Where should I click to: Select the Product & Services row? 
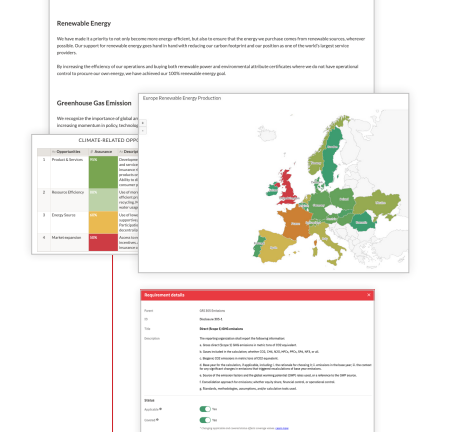88,172
